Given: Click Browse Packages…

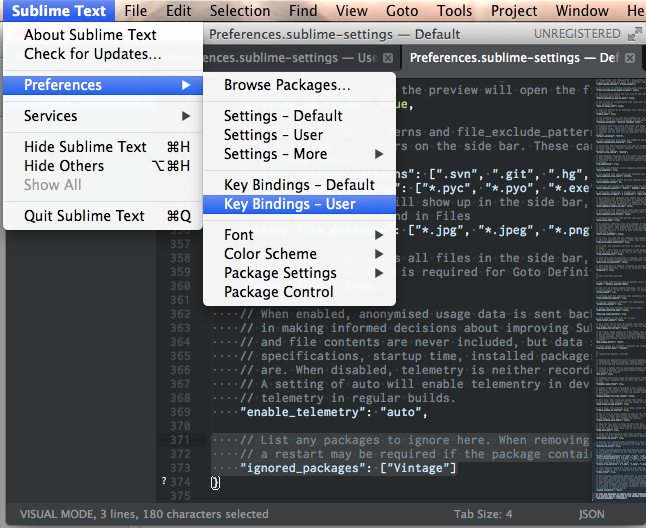Looking at the screenshot, I should [x=300, y=85].
